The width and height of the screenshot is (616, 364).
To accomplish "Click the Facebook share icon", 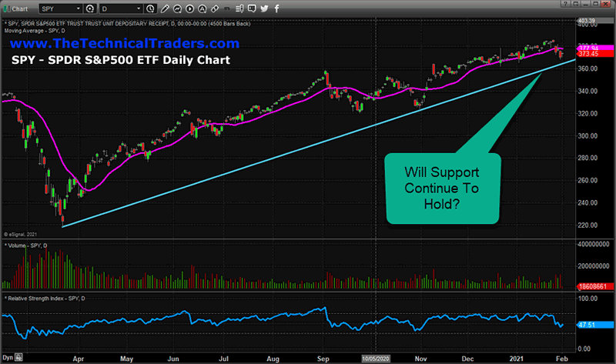I will 276,8.
